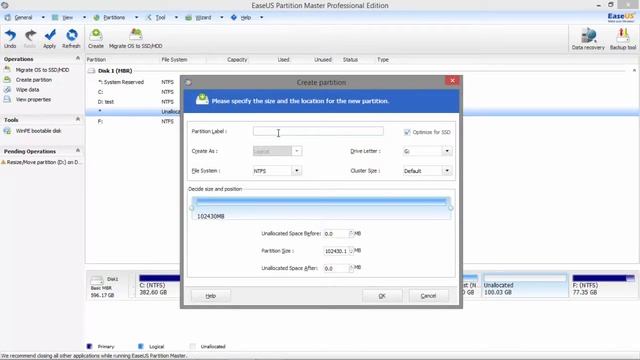640x360 pixels.
Task: Open the Help menu
Action: [x=246, y=18]
